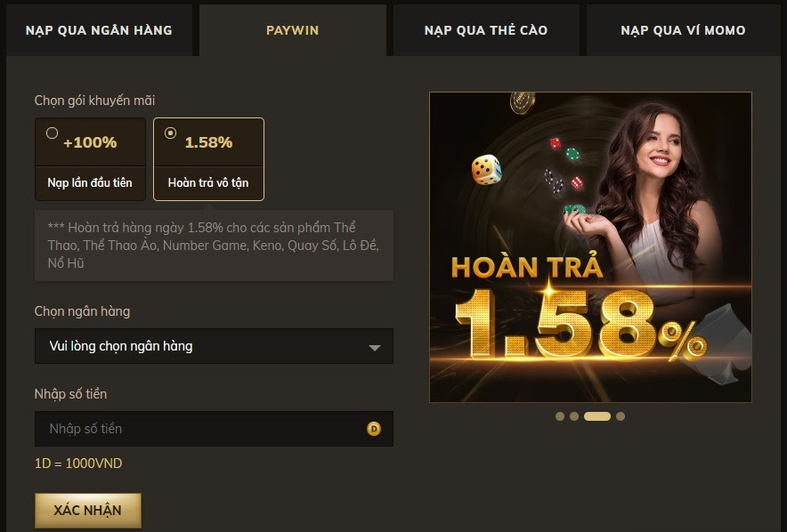Click the gold D coin icon in amount field
Viewport: 787px width, 532px height.
(x=373, y=429)
